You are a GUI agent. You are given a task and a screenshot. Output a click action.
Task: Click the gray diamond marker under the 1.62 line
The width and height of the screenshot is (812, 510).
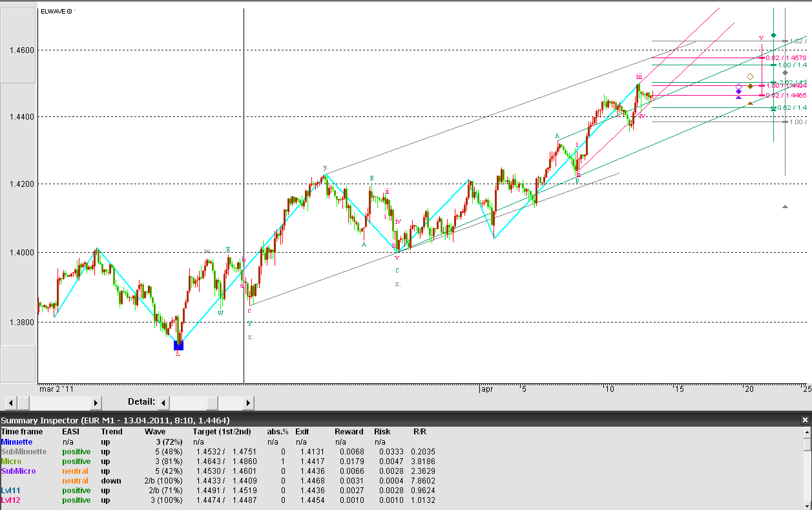click(785, 72)
